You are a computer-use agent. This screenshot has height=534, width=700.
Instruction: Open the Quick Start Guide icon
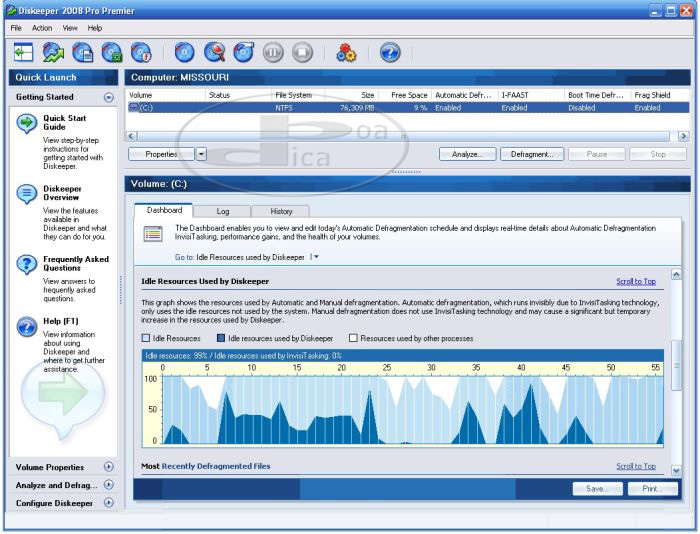point(27,123)
